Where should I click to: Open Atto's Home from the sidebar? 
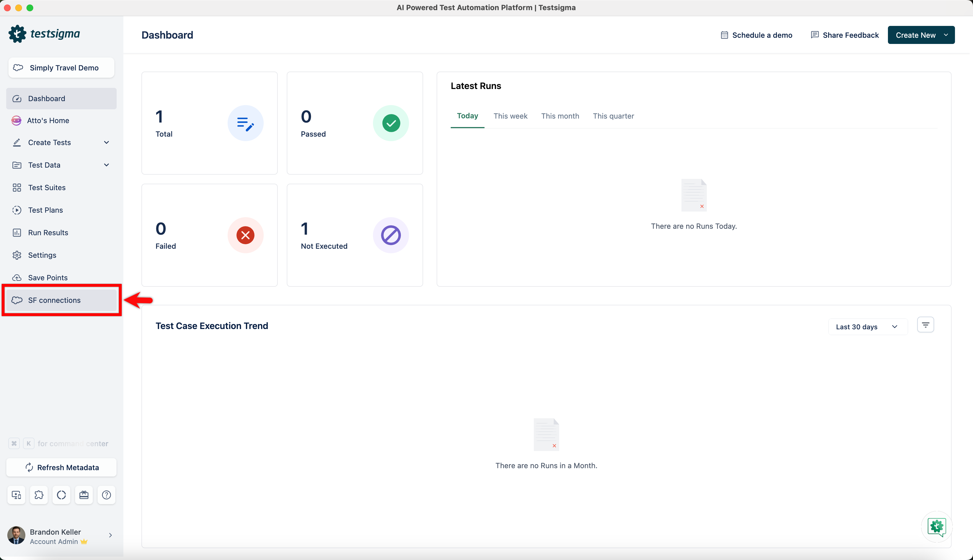coord(48,120)
